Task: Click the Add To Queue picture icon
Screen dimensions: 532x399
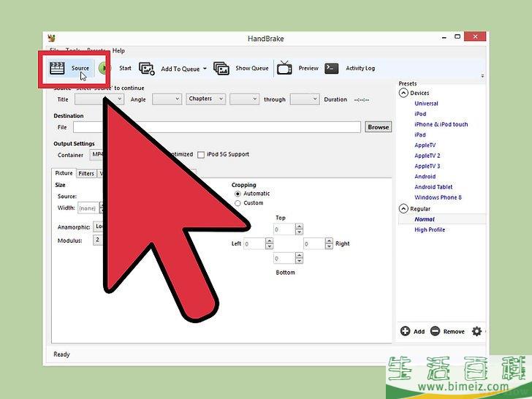Action: [147, 68]
